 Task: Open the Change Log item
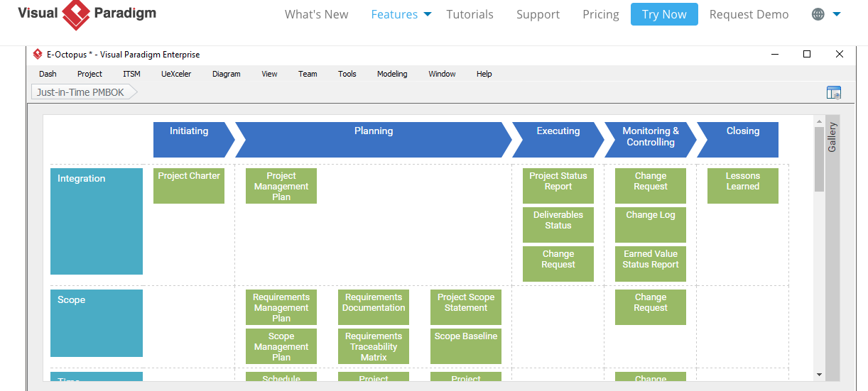tap(651, 225)
